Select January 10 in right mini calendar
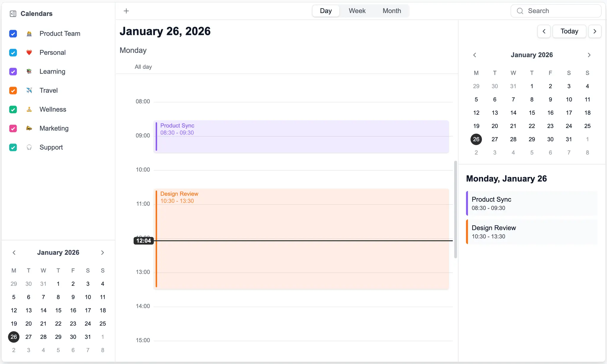The height and width of the screenshot is (364, 607). pyautogui.click(x=569, y=100)
